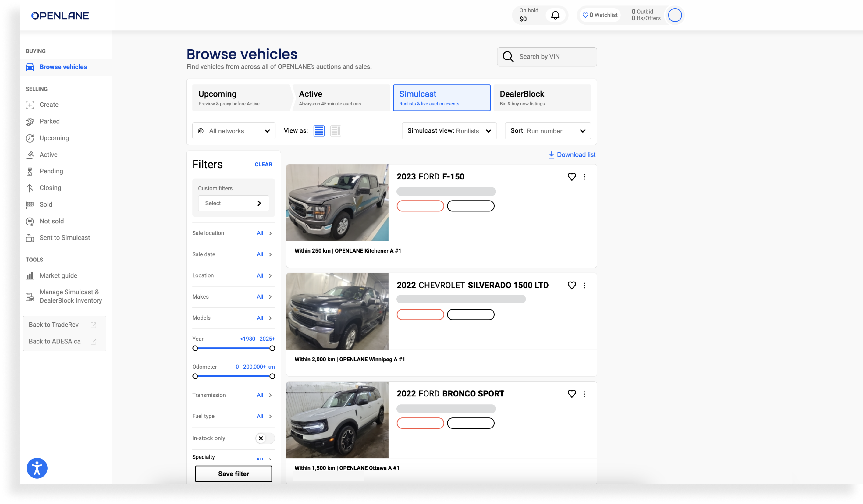Click the Save filter button
Screen dimensions: 863x504
(x=233, y=474)
